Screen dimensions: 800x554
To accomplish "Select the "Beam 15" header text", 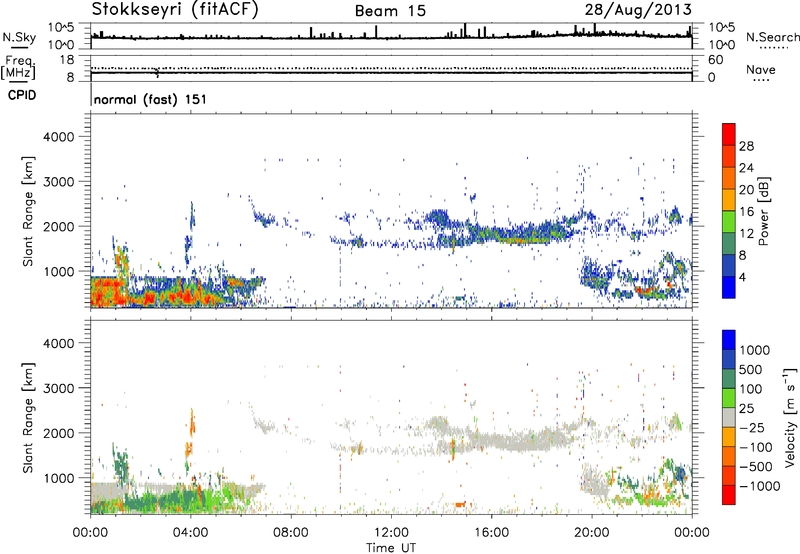I will pos(390,11).
